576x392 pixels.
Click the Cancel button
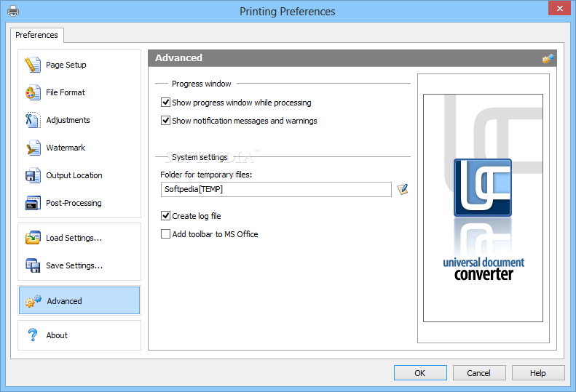[x=479, y=373]
